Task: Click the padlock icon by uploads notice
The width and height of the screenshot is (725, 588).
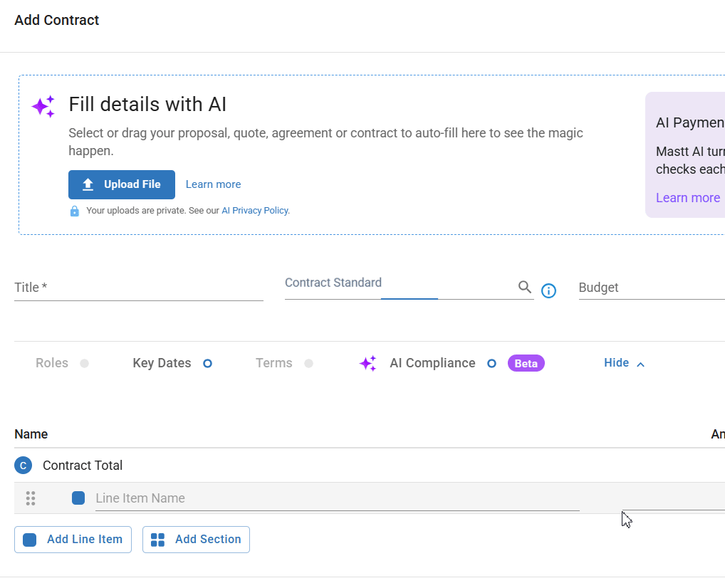Action: tap(75, 211)
